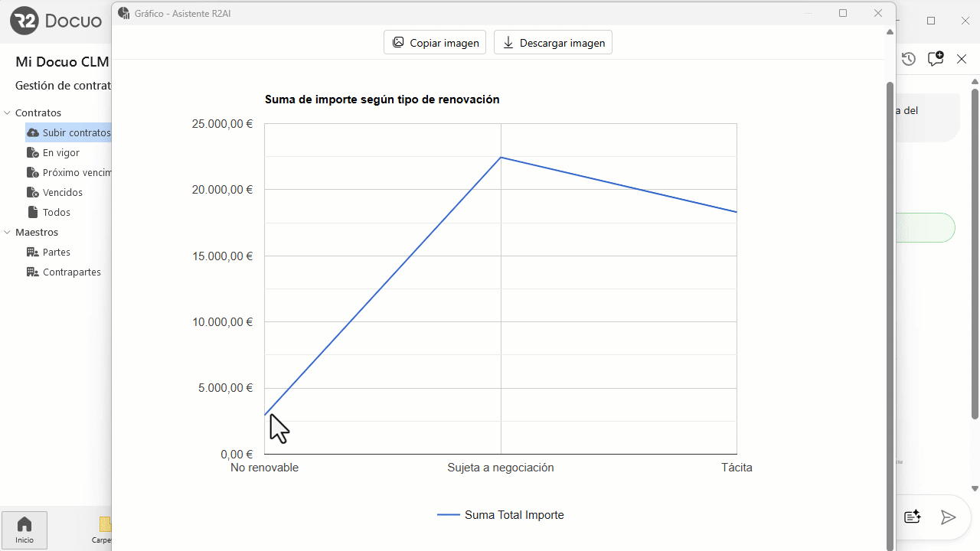The height and width of the screenshot is (551, 980).
Task: Start a new conversation with the chat-plus icon
Action: pyautogui.click(x=935, y=59)
